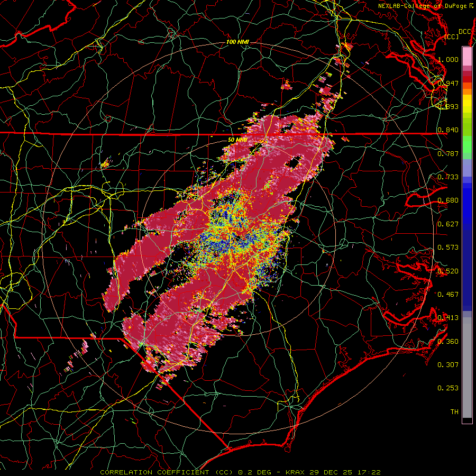Click the light green color scale segment
The width and height of the screenshot is (476, 476).
point(467,145)
